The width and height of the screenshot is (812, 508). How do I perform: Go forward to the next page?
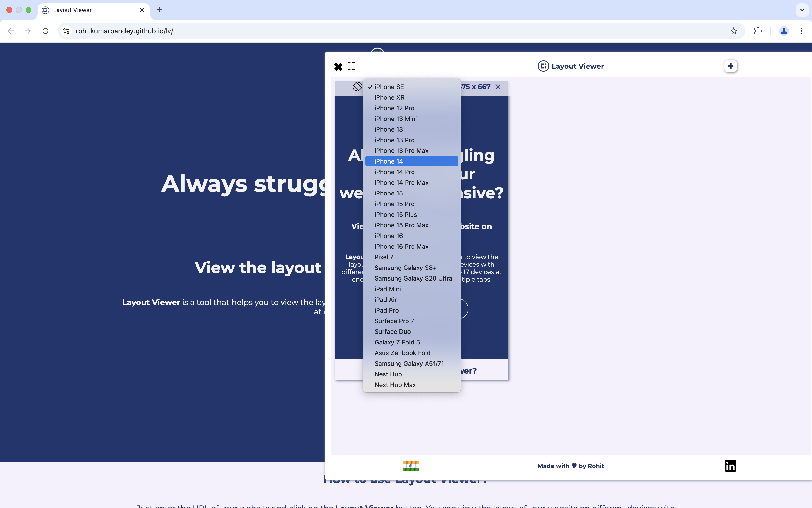(x=28, y=31)
